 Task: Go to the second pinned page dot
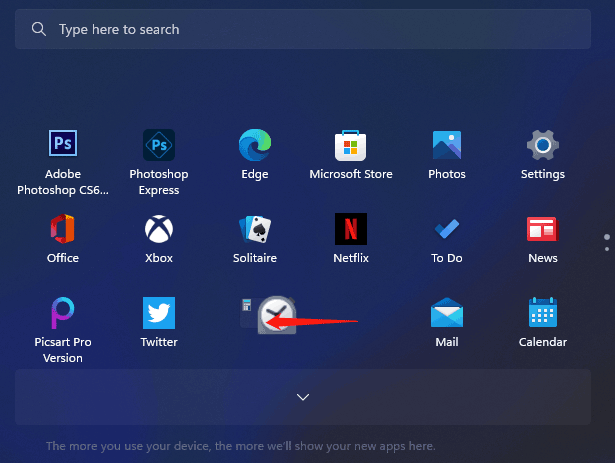click(x=607, y=249)
